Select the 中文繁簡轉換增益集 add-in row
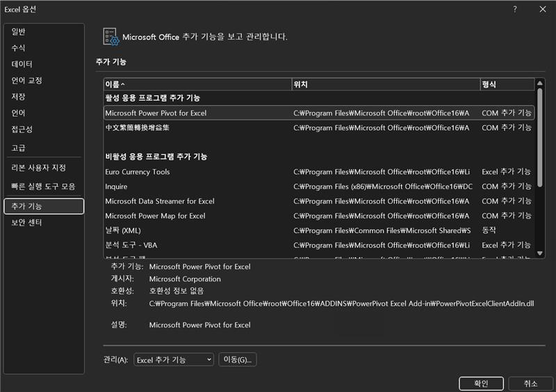The width and height of the screenshot is (556, 392). (x=319, y=128)
